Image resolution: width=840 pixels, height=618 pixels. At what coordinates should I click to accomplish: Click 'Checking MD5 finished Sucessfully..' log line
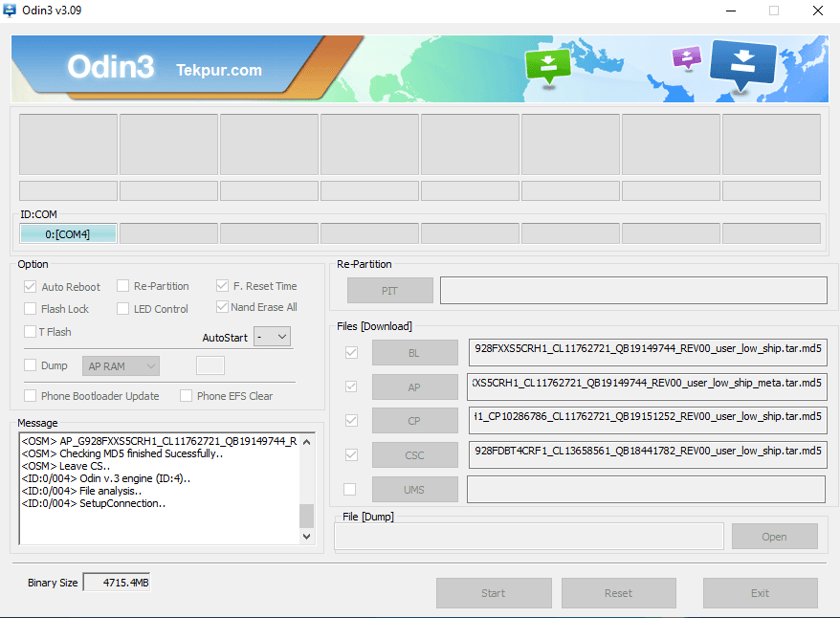(122, 453)
